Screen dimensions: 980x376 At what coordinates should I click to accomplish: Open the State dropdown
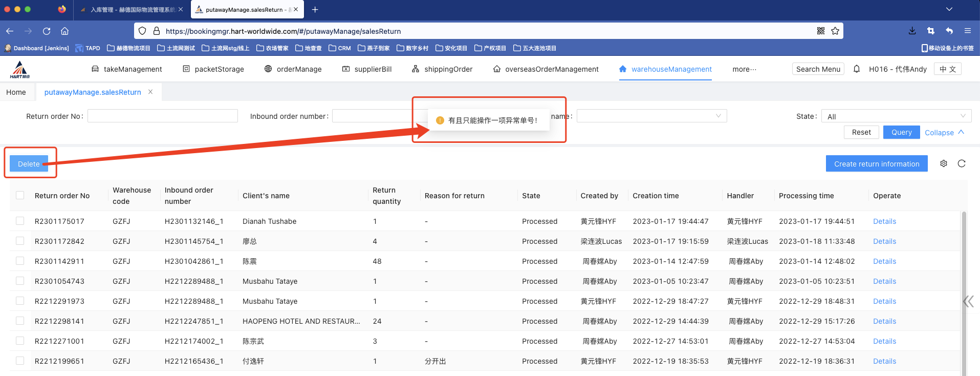896,116
